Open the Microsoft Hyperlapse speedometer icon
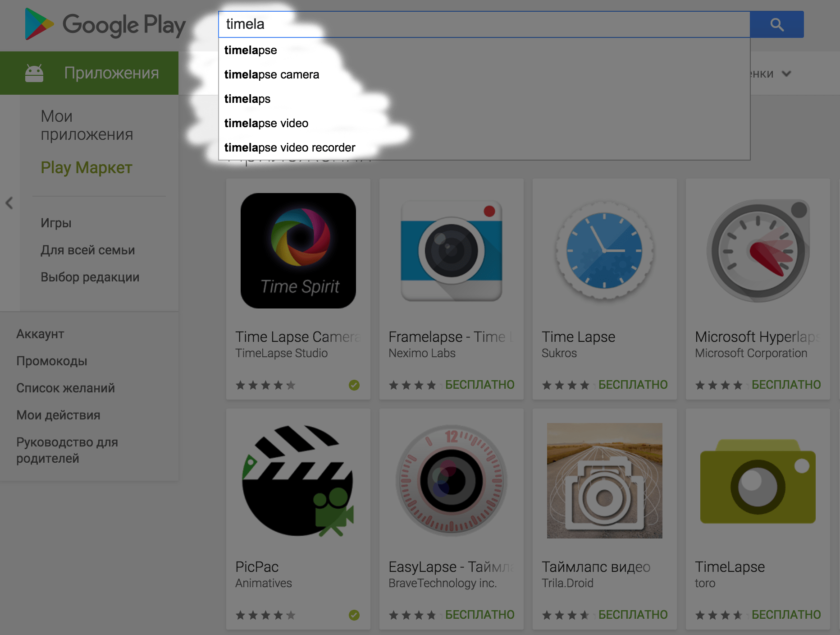This screenshot has width=840, height=635. pyautogui.click(x=758, y=251)
